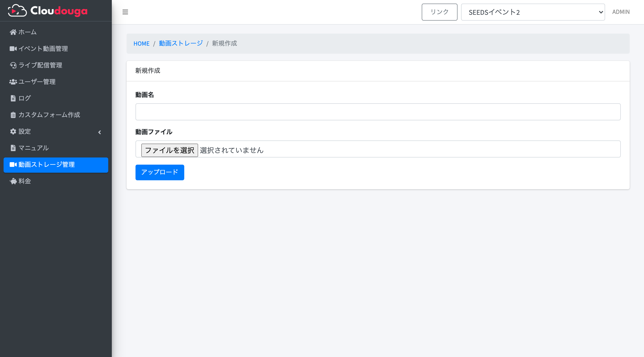Click the リンク button in header
The image size is (644, 357).
tap(439, 12)
